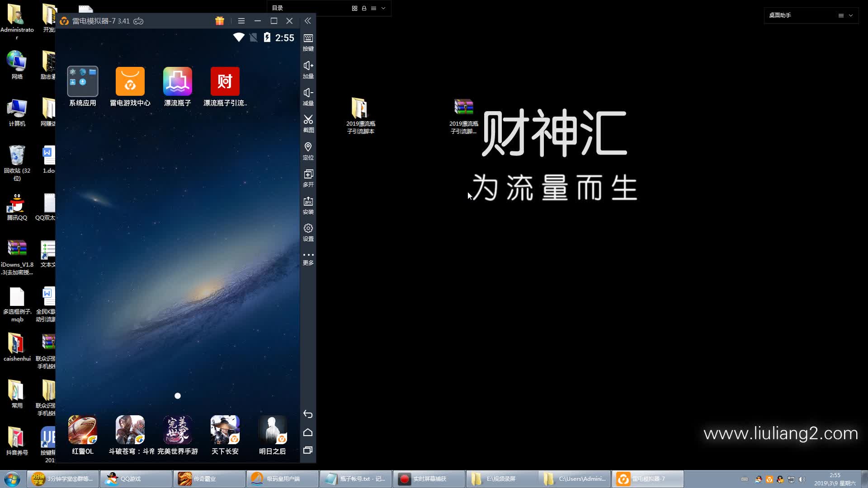868x488 pixels.
Task: Open the 目录 panel list menu icon
Action: point(373,8)
